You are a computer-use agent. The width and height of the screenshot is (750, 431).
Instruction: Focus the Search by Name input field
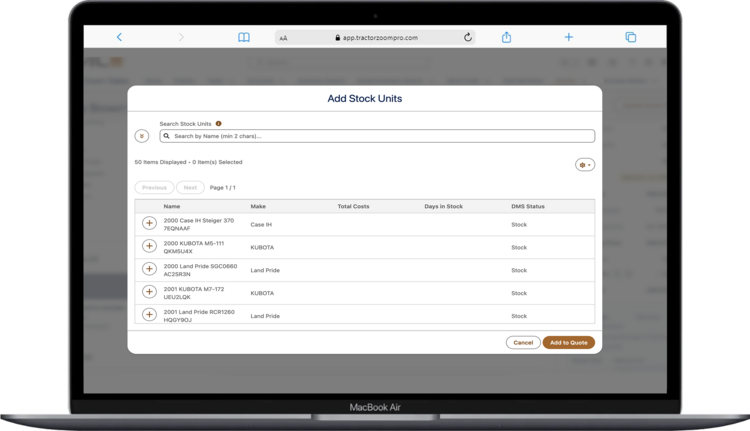(x=380, y=136)
